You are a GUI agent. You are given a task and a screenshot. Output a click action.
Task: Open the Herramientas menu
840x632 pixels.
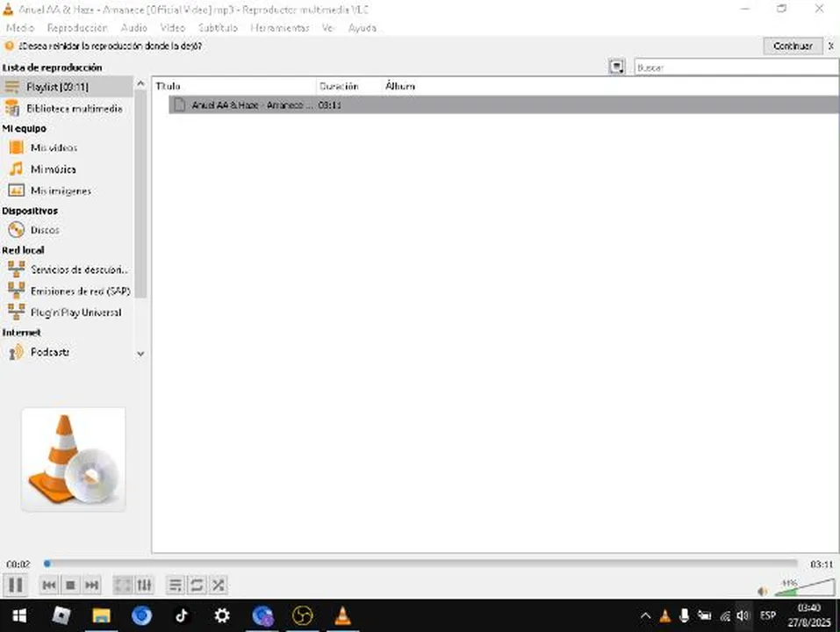click(280, 28)
